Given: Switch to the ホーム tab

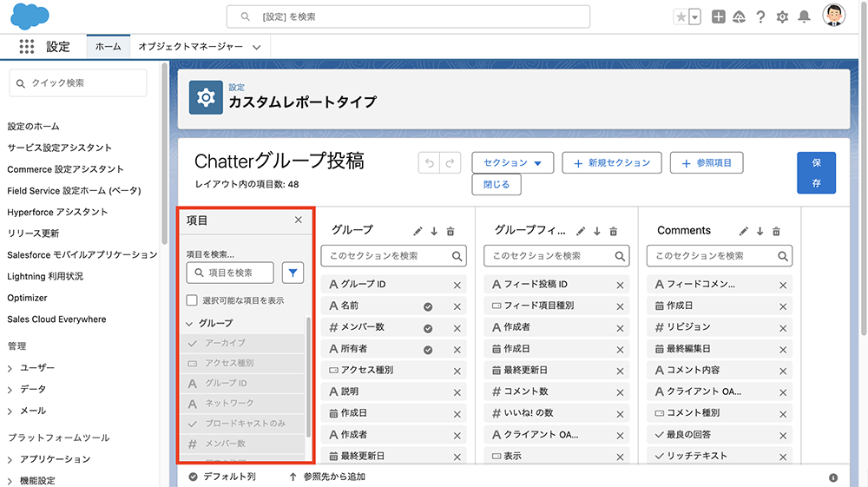Looking at the screenshot, I should 108,47.
